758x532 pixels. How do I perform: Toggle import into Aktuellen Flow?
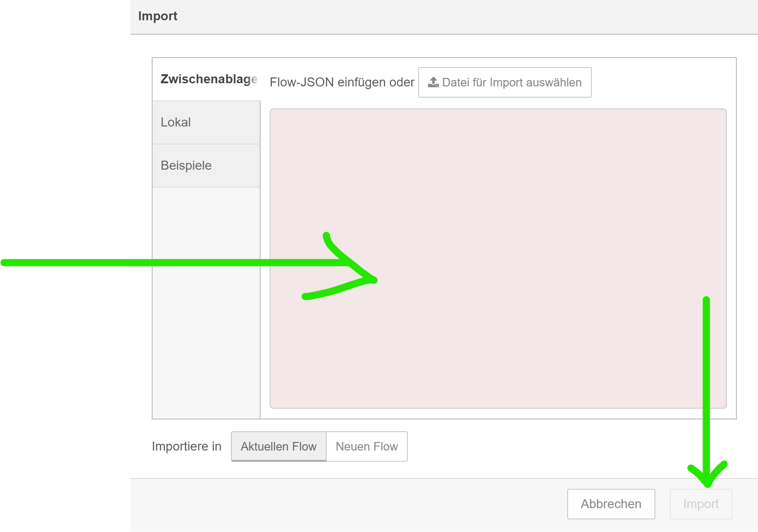tap(279, 446)
